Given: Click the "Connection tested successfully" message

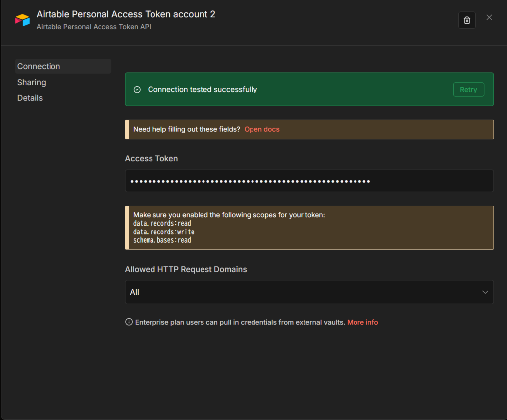Looking at the screenshot, I should click(203, 90).
